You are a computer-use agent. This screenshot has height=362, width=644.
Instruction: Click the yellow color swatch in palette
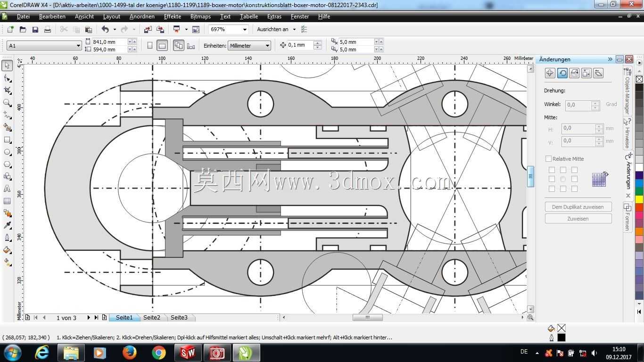pos(639,199)
